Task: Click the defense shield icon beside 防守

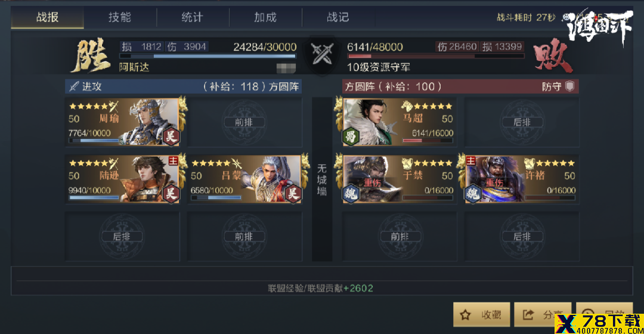Action: click(569, 86)
